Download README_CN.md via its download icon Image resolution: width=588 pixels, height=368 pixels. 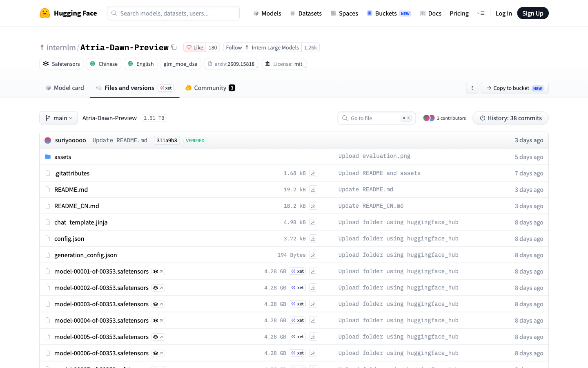pos(313,206)
